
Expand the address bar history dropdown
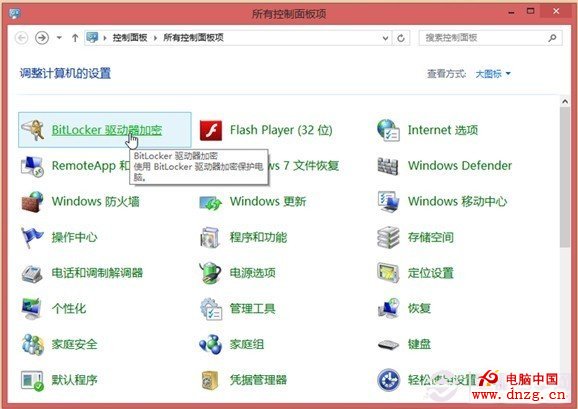click(385, 38)
